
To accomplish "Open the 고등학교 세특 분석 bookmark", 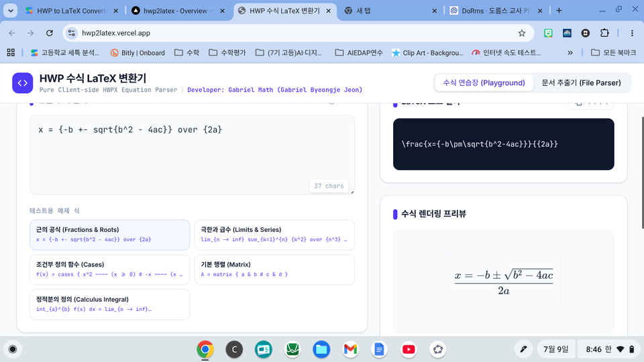I will click(65, 52).
